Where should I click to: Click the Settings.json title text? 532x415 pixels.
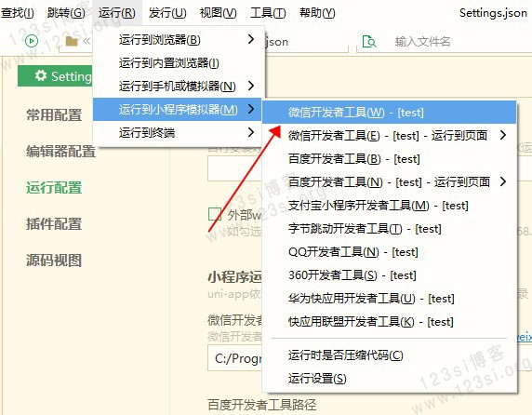493,13
